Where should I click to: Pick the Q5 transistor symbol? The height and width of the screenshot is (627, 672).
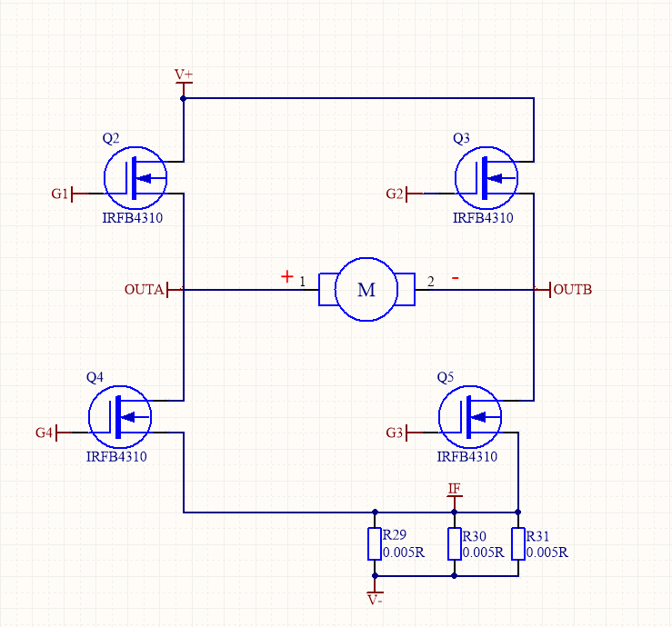pos(469,417)
